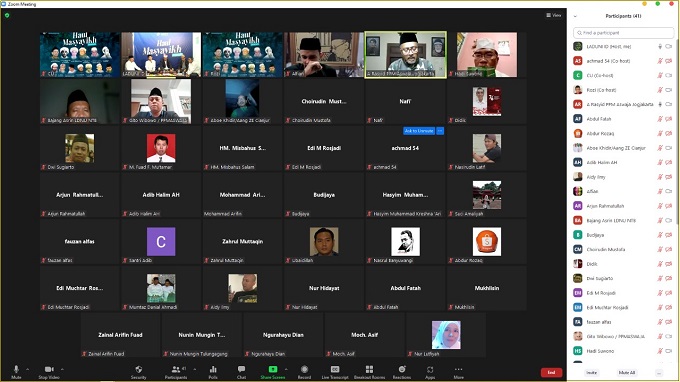680x382 pixels.
Task: Expand video options arrow beside Stop Video
Action: point(62,369)
